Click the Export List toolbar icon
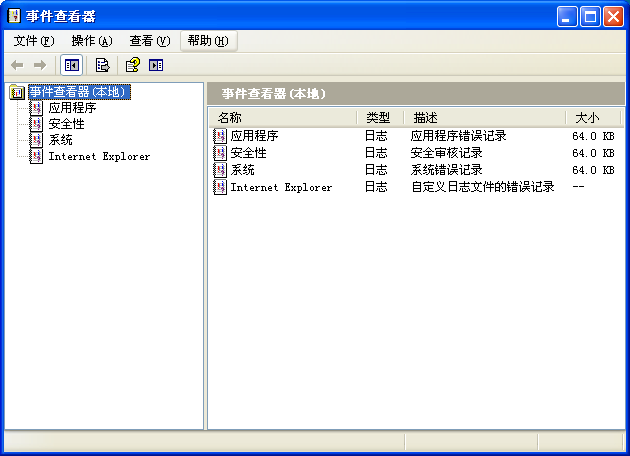Screen dimensions: 630x456 coord(102,65)
